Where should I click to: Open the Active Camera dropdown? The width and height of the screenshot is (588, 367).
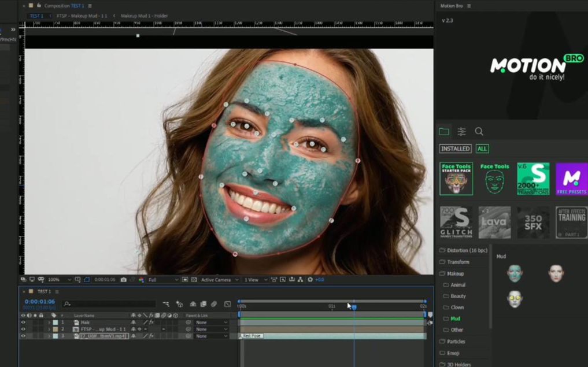219,280
